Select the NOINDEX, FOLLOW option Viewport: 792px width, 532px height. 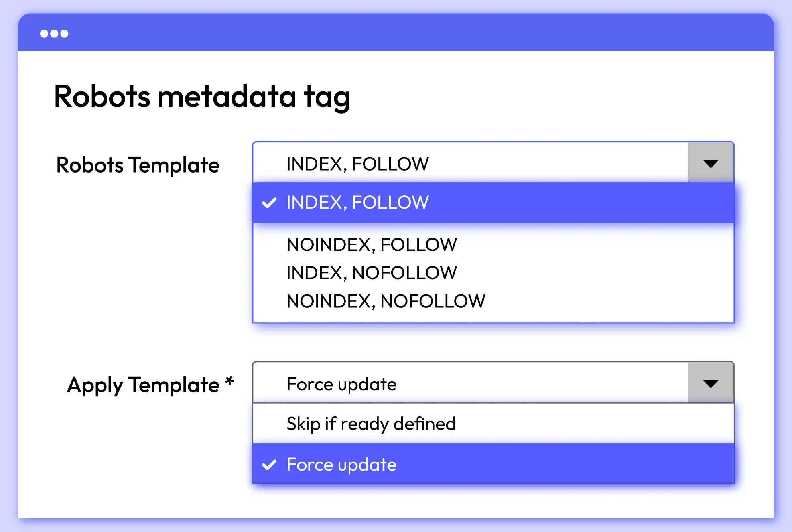372,245
